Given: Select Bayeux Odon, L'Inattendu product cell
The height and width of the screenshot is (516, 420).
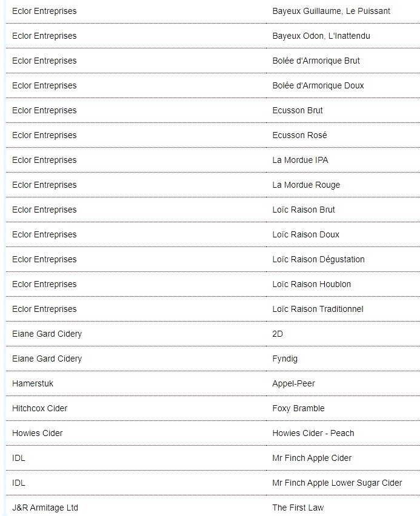Looking at the screenshot, I should click(321, 36).
